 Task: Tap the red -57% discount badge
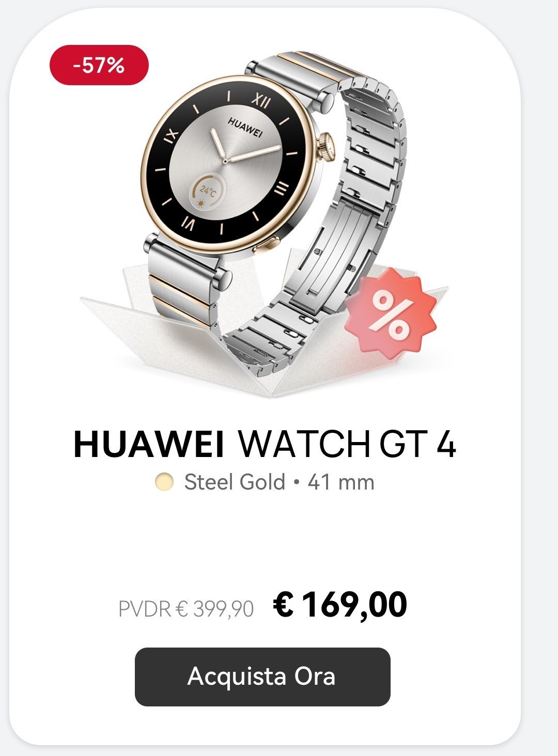[99, 65]
